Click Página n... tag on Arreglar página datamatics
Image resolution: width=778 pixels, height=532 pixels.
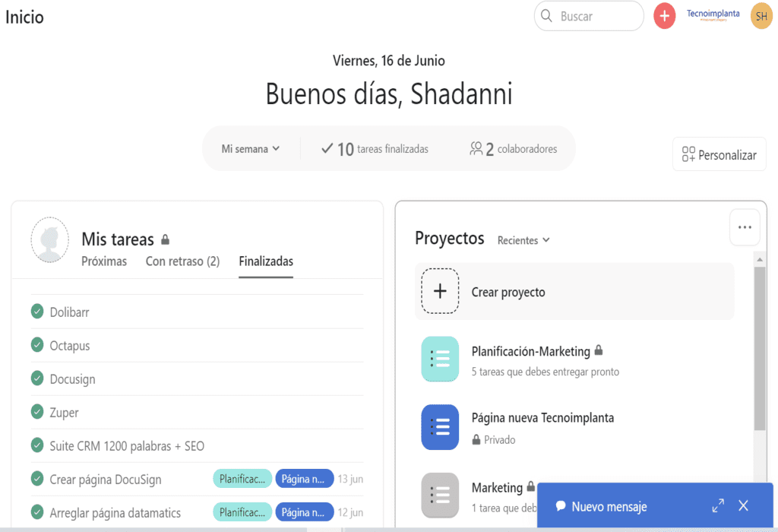click(x=305, y=512)
